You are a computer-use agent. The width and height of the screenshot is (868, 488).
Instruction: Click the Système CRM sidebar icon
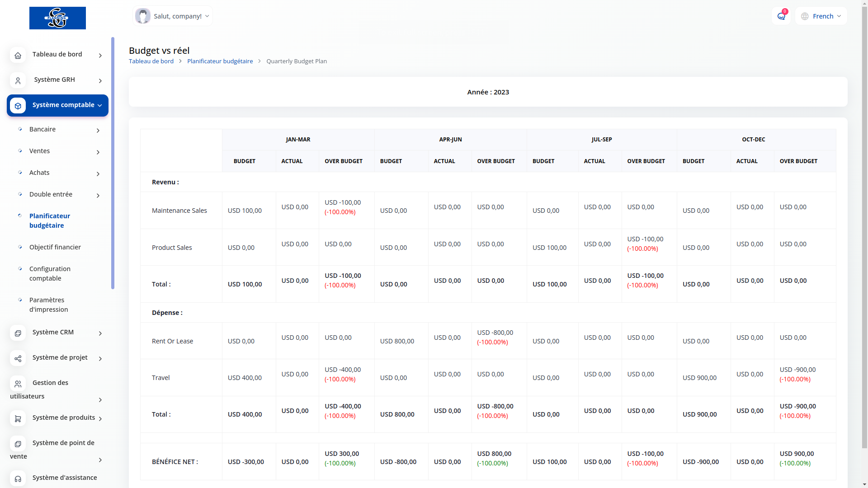point(18,333)
